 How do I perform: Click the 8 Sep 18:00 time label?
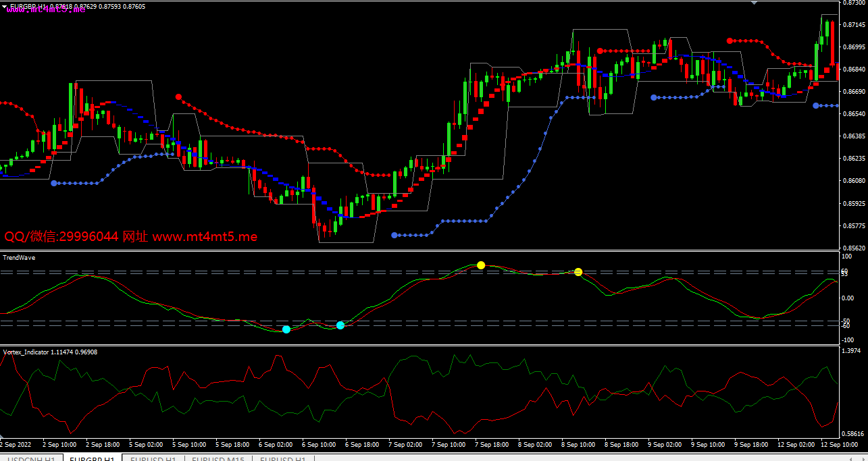(621, 445)
